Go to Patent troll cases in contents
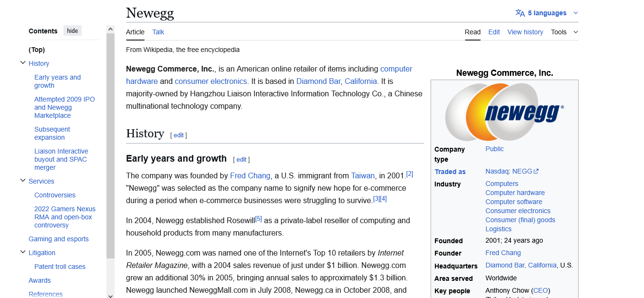The width and height of the screenshot is (644, 298). tap(60, 267)
